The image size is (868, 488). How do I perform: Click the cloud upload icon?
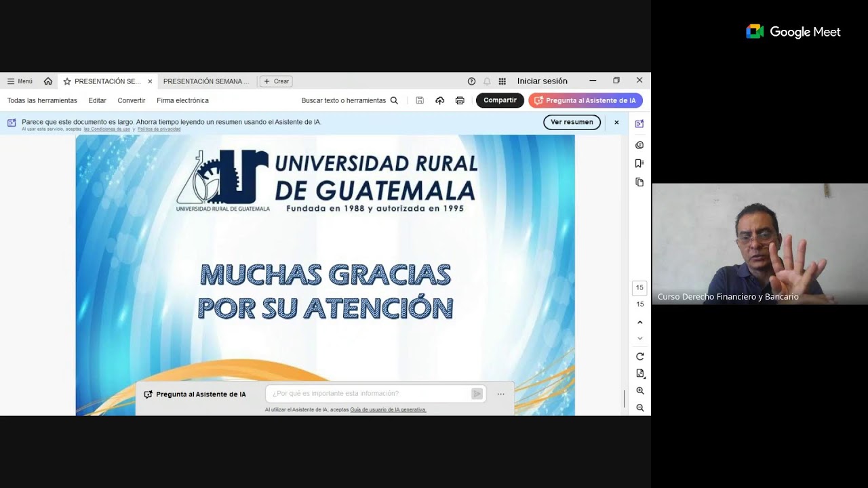click(439, 100)
